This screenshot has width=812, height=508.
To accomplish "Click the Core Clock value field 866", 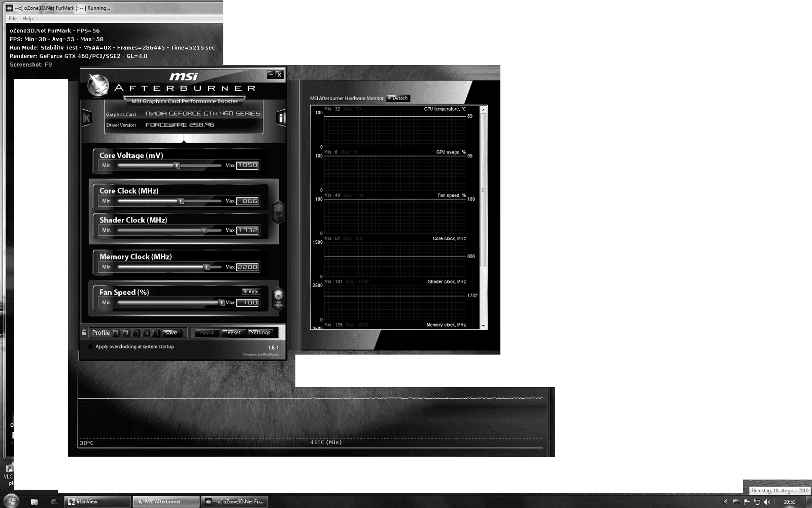I will [248, 201].
